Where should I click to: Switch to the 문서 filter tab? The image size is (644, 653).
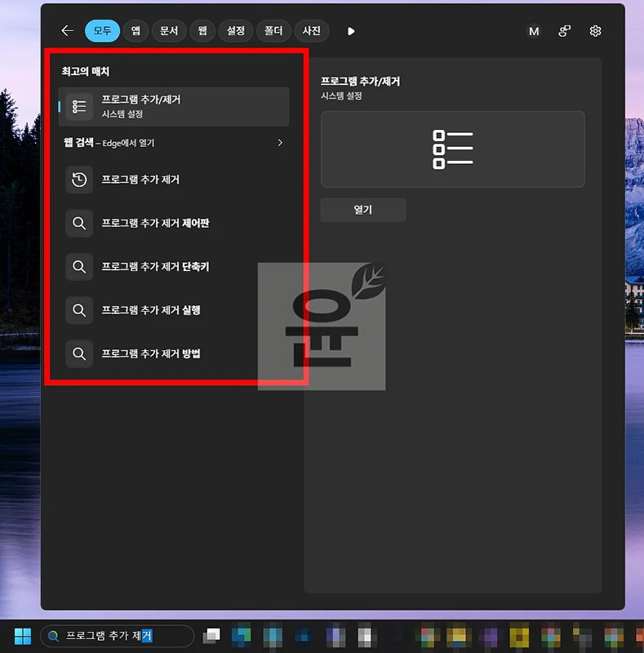pyautogui.click(x=169, y=31)
